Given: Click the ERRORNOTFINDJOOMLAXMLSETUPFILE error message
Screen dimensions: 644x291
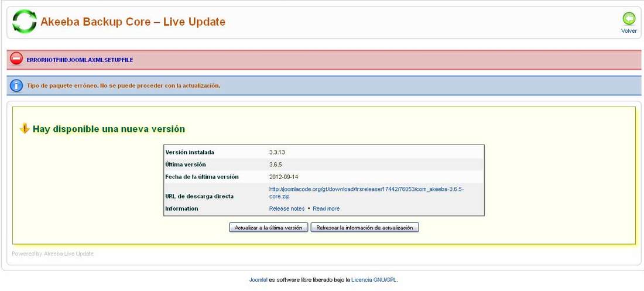Looking at the screenshot, I should [x=80, y=60].
